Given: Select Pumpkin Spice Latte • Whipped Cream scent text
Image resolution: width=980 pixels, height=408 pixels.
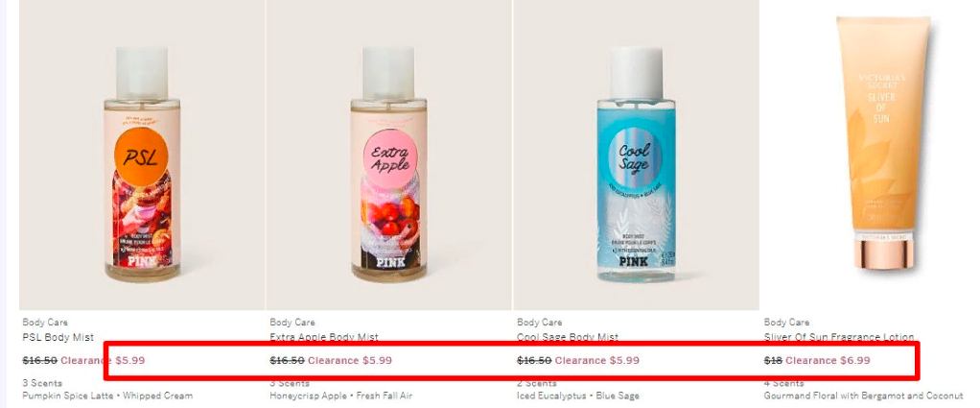Looking at the screenshot, I should 107,396.
